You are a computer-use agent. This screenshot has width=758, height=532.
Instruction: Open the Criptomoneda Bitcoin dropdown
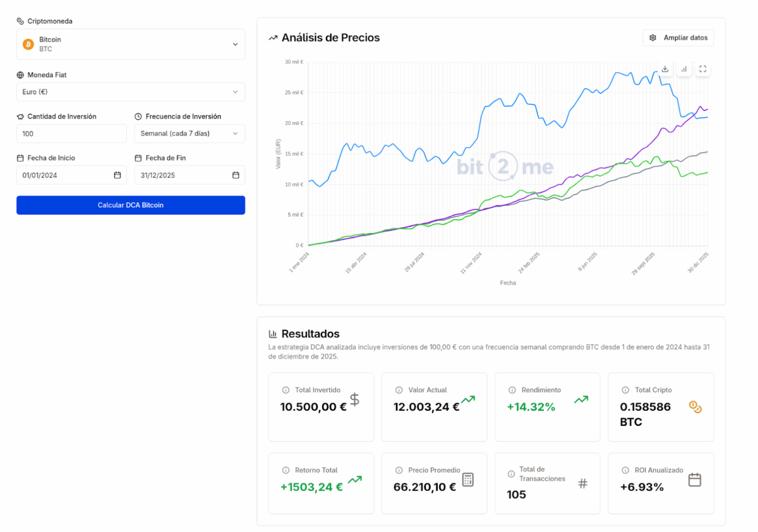click(x=131, y=44)
